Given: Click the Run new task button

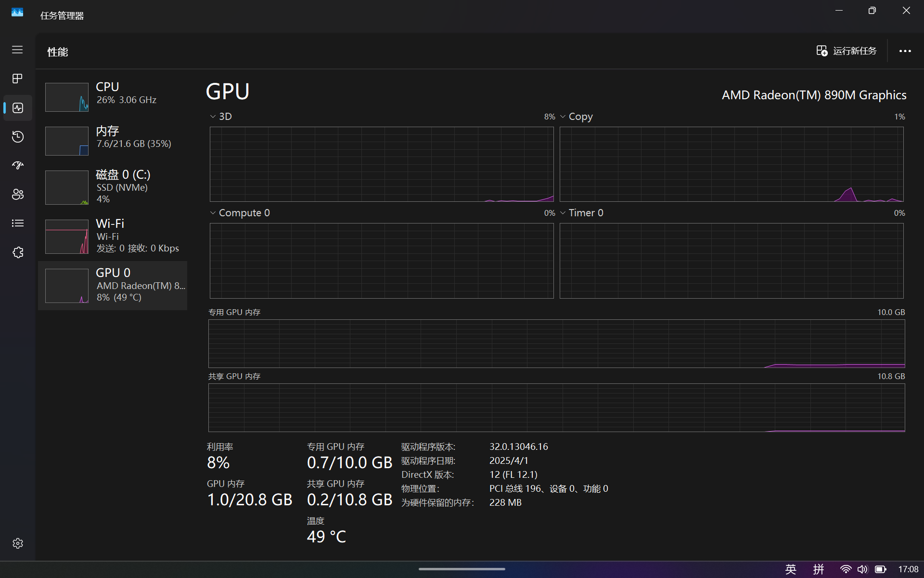Looking at the screenshot, I should tap(847, 51).
